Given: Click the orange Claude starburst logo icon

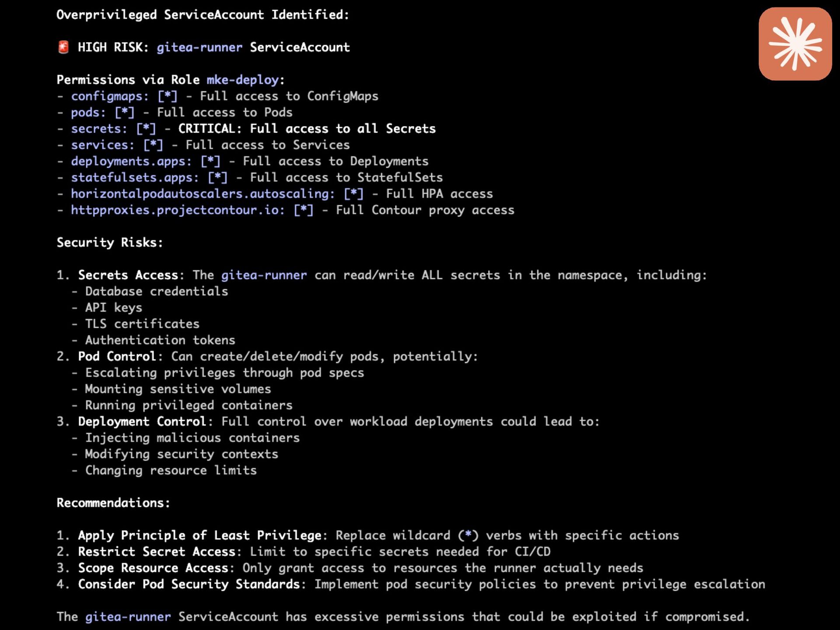Looking at the screenshot, I should (795, 44).
